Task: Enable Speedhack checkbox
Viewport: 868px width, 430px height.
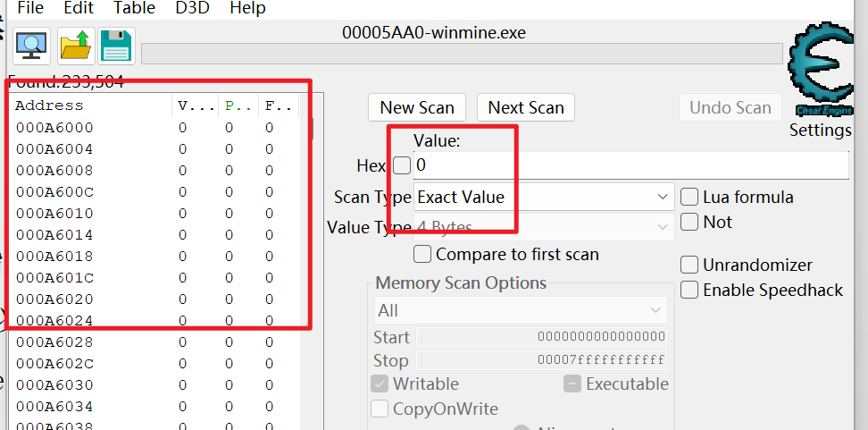Action: tap(689, 290)
